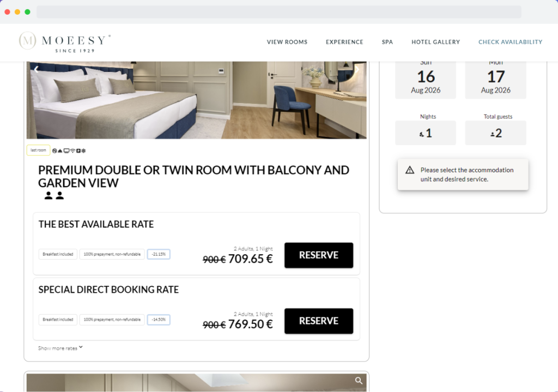Click the -21.15% discount tag
Screen dimensions: 558x392
tap(159, 254)
